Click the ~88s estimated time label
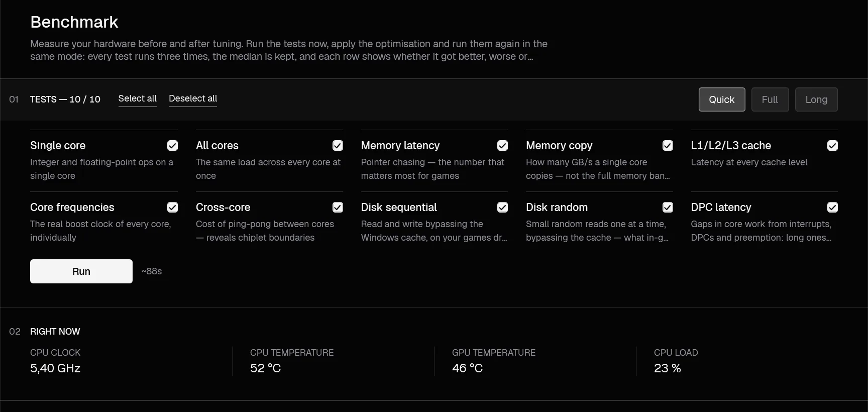The width and height of the screenshot is (868, 412). (x=152, y=271)
